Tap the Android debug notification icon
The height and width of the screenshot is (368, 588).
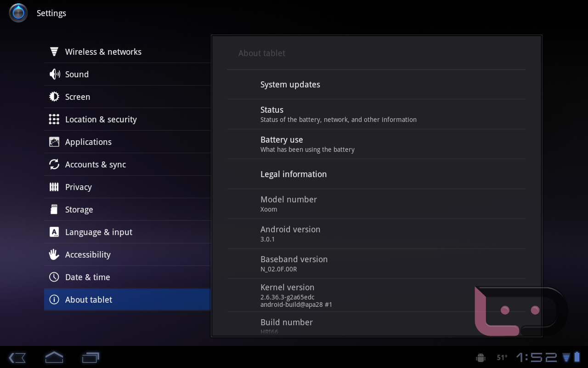(x=481, y=357)
